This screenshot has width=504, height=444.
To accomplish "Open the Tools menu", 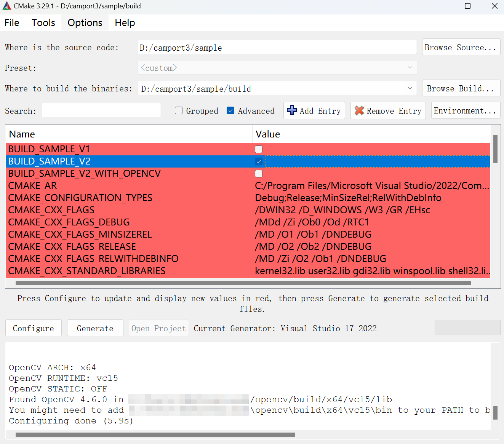I will [x=43, y=23].
